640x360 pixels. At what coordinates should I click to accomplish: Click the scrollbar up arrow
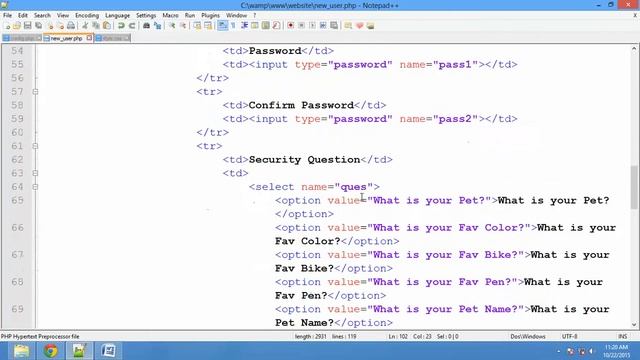pos(634,49)
